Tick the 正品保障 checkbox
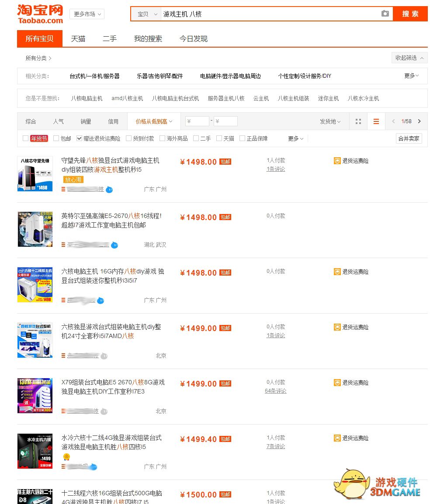The image size is (430, 504). [x=242, y=138]
